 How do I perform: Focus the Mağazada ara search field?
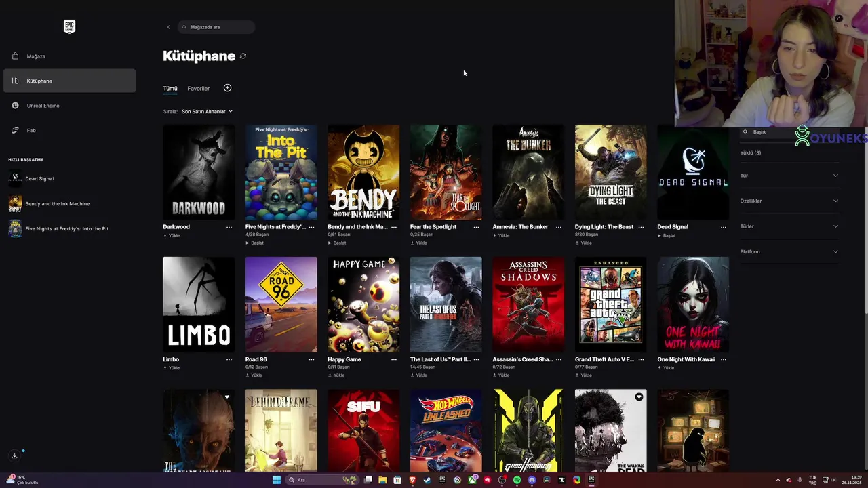coord(216,27)
